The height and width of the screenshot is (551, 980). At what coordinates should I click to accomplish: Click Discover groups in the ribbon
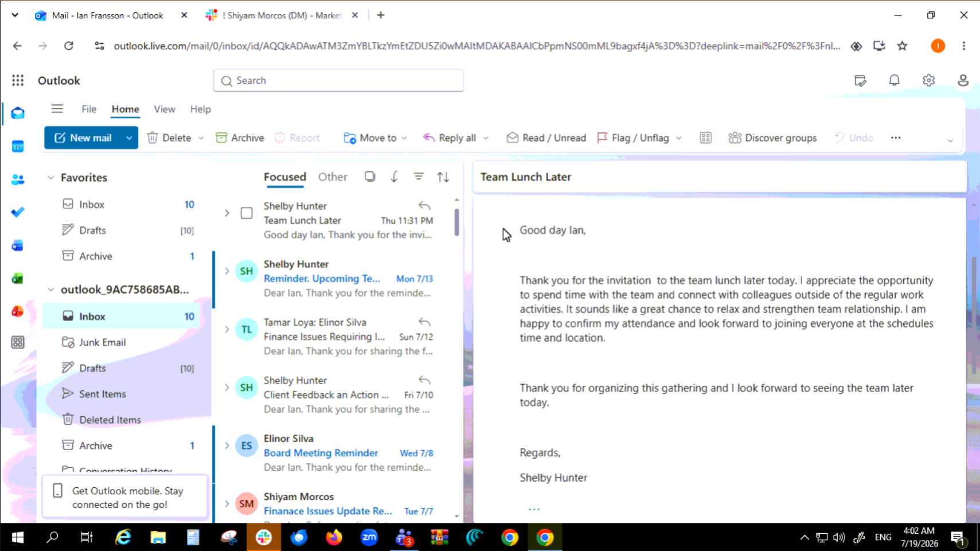772,138
